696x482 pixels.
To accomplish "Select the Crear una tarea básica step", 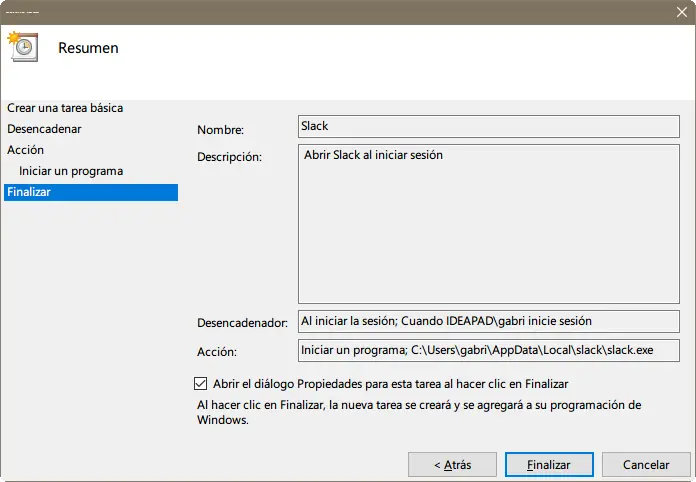I will tap(65, 108).
